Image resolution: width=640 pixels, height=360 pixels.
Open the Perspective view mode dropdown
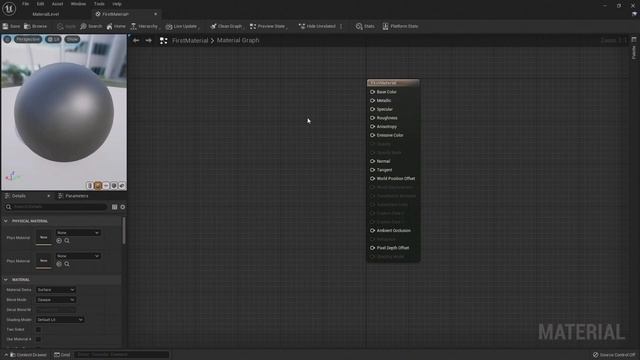tap(28, 39)
